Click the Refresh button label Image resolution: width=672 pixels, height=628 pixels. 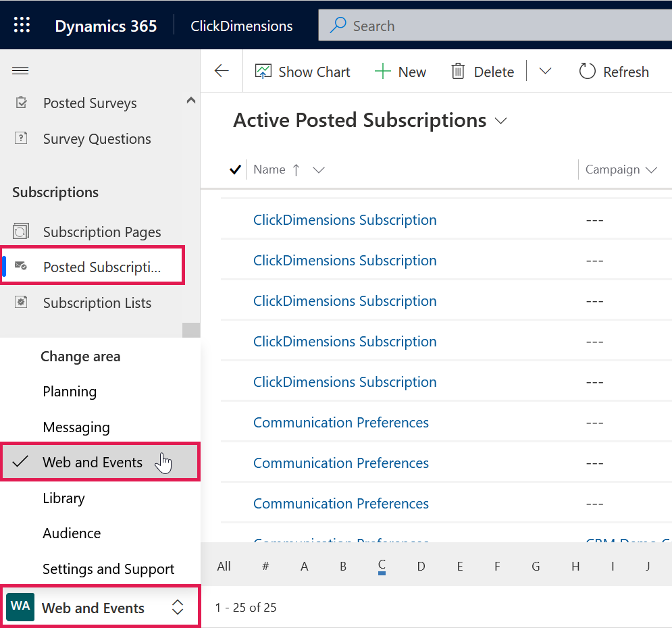[x=625, y=72]
